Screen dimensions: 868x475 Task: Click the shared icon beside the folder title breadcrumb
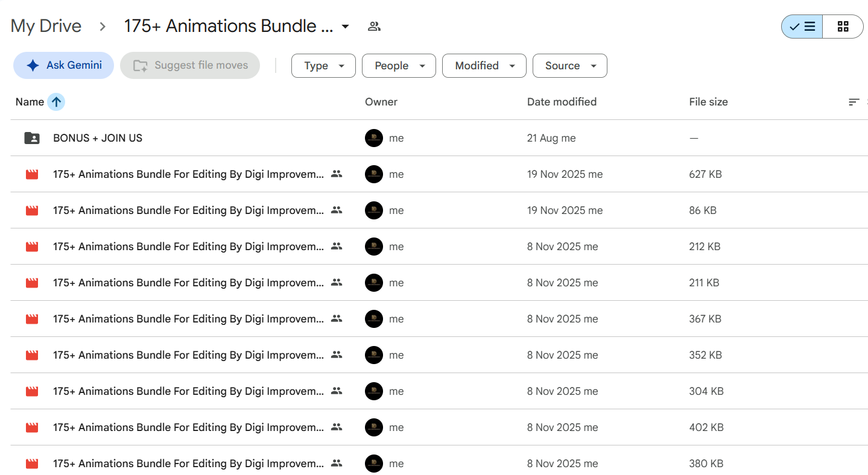coord(374,27)
